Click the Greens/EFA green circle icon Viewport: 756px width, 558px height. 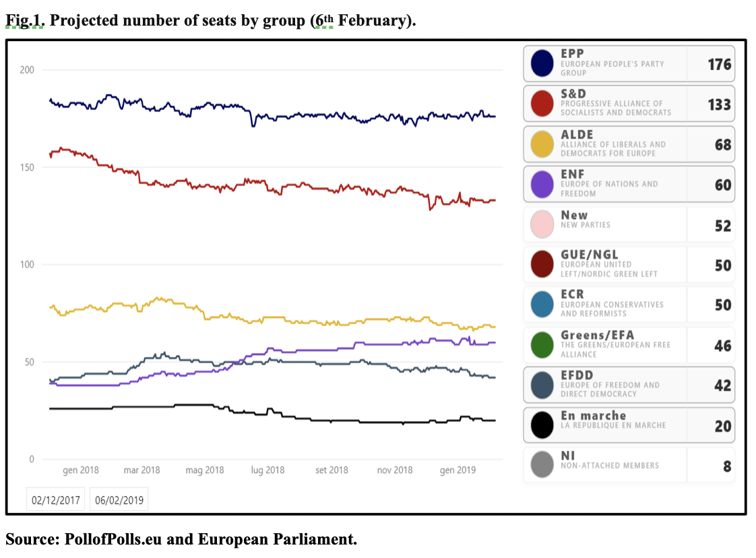(x=542, y=344)
